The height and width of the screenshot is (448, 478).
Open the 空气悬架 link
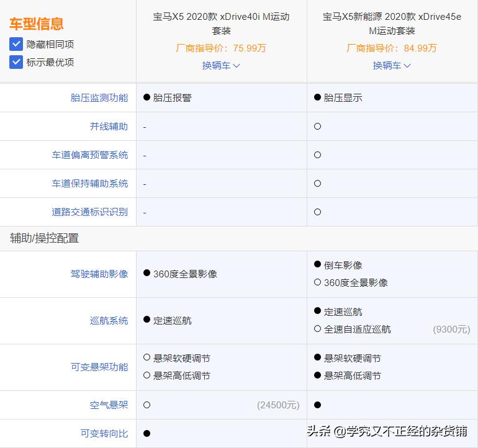tap(109, 405)
